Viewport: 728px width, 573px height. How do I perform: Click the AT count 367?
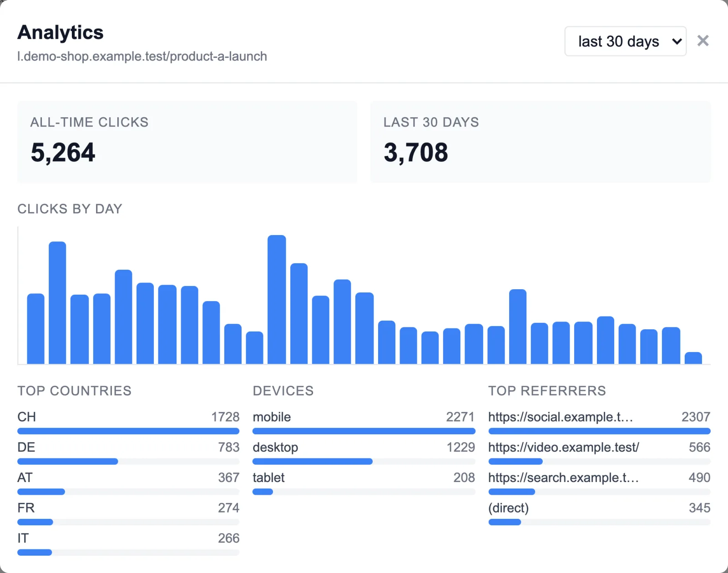[228, 477]
